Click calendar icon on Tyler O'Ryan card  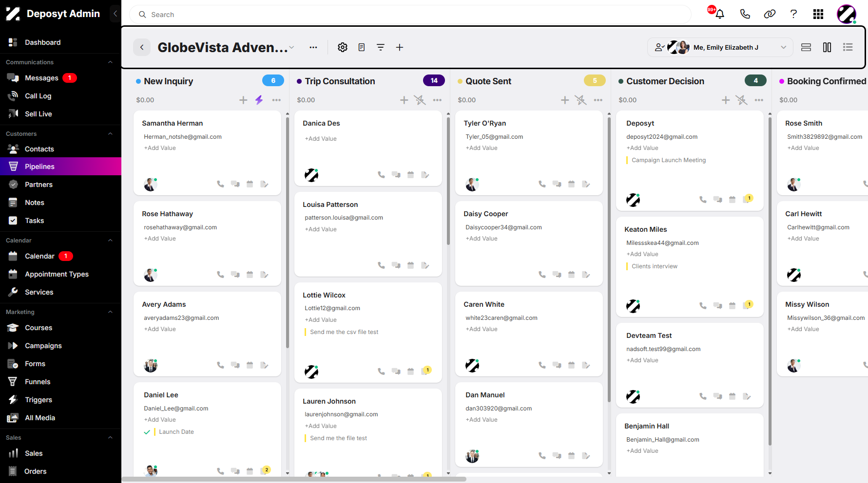[x=572, y=184]
